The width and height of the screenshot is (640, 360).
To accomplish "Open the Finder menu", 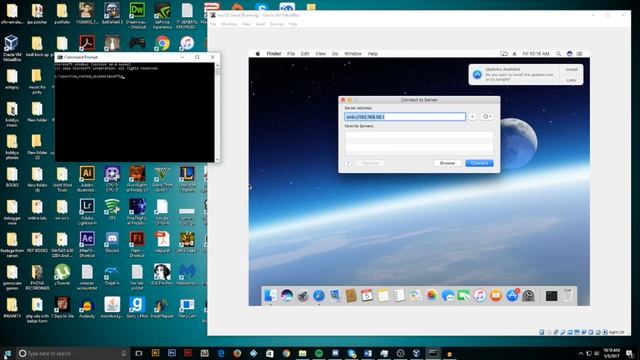I will tap(273, 53).
